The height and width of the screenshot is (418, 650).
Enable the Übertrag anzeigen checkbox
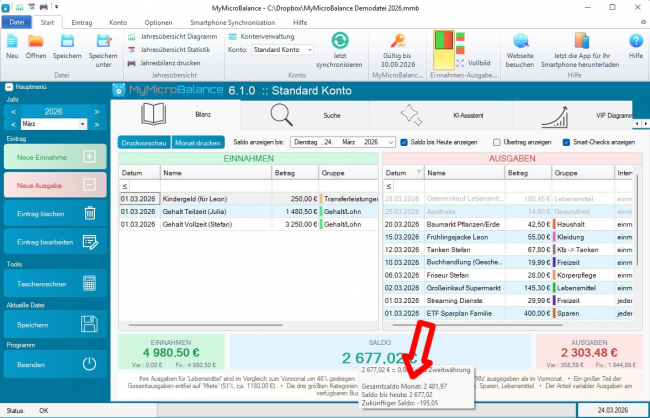[x=499, y=142]
